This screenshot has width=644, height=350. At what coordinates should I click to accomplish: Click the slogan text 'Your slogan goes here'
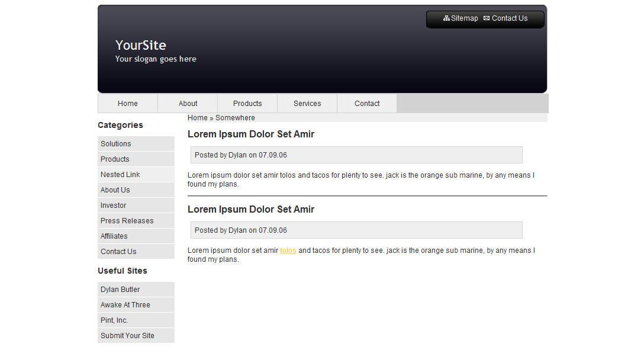click(x=156, y=59)
